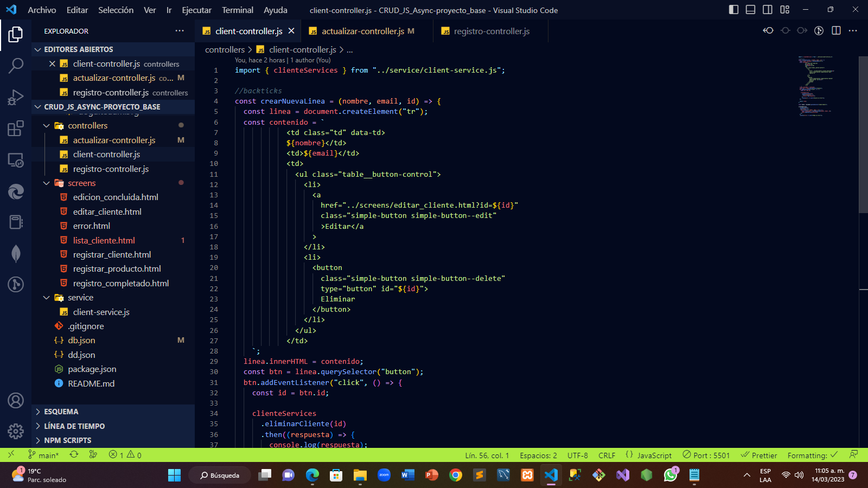This screenshot has width=868, height=488.
Task: Collapse the screens folder
Action: 113,183
